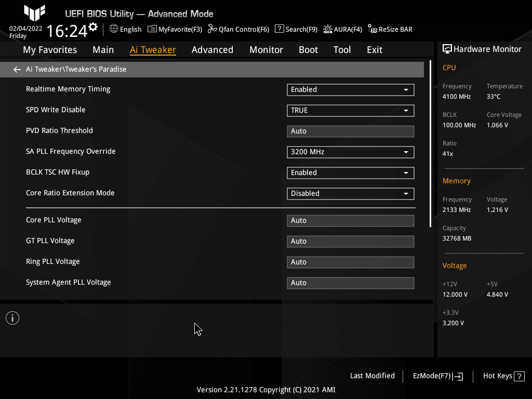This screenshot has width=532, height=399.
Task: Click the back arrow to Ai Tweaker
Action: click(x=17, y=70)
